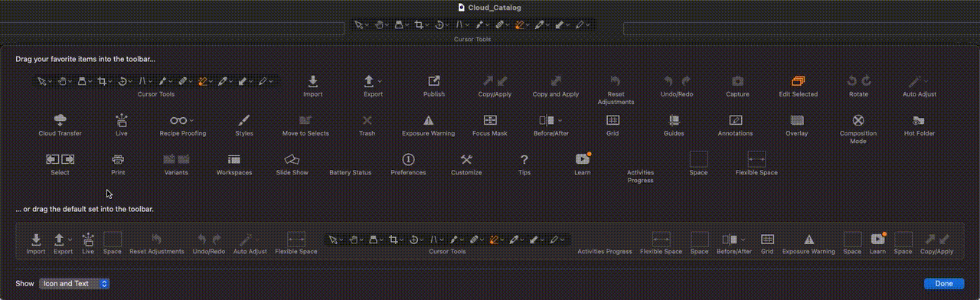The width and height of the screenshot is (980, 300).
Task: Select the Customize tools icon
Action: point(466,159)
